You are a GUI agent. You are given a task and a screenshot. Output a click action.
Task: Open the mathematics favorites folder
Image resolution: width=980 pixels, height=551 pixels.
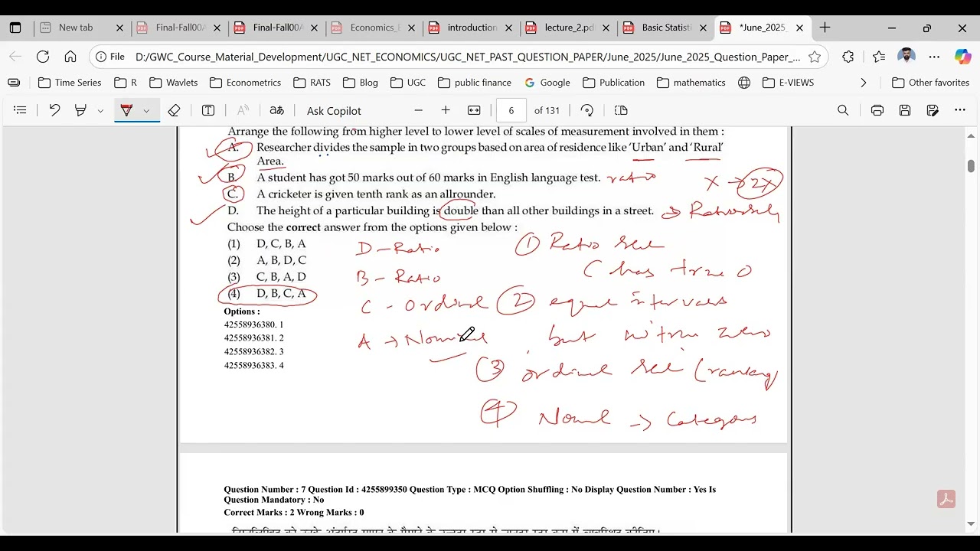(x=691, y=83)
